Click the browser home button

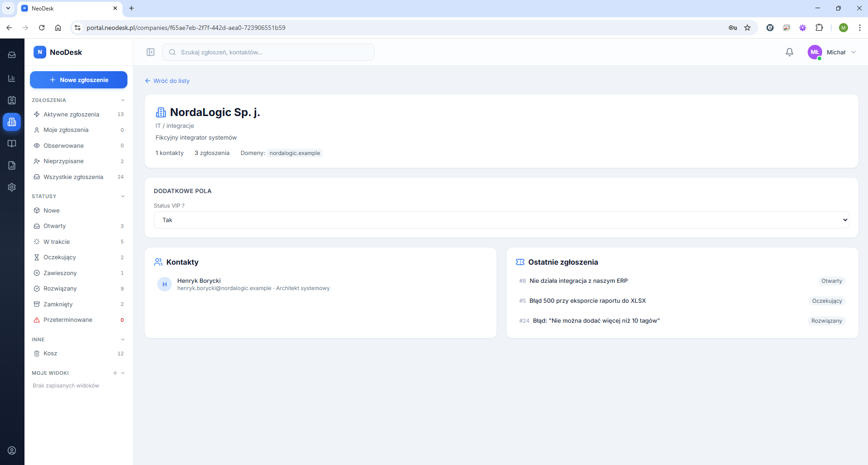[x=58, y=28]
